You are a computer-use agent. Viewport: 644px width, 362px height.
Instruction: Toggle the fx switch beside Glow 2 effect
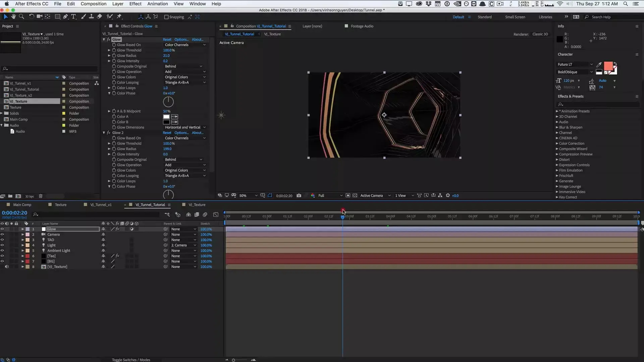(109, 133)
